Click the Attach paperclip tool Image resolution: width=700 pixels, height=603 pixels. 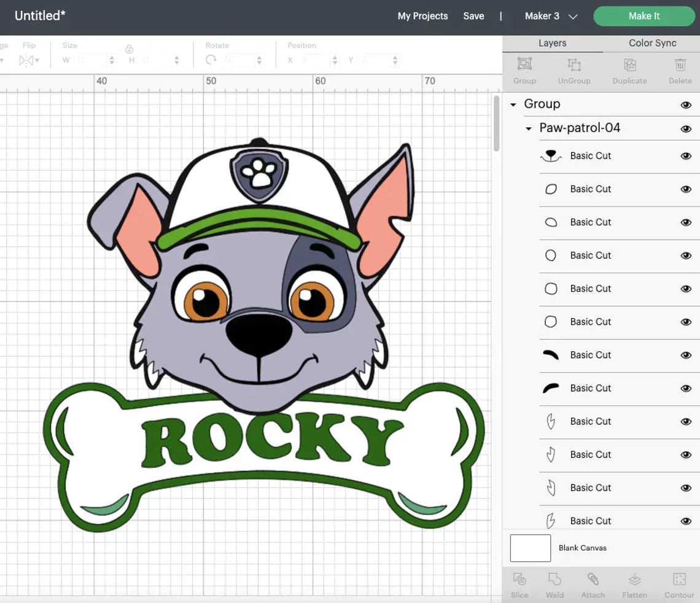[593, 579]
